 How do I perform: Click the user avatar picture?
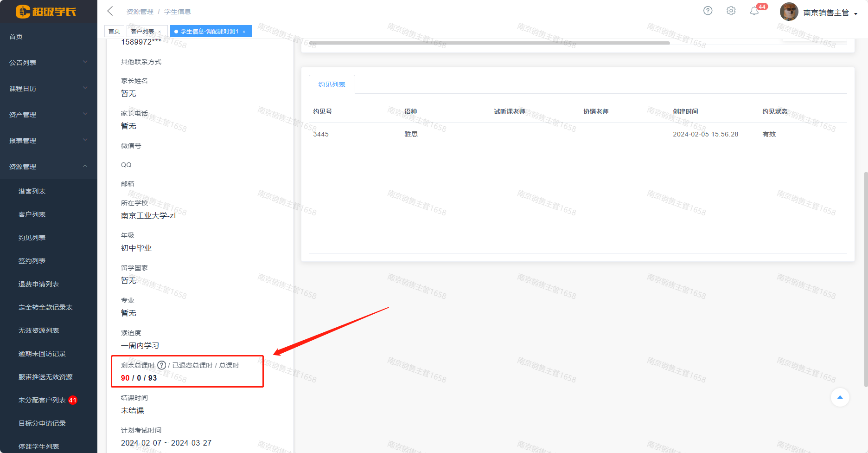pyautogui.click(x=789, y=12)
